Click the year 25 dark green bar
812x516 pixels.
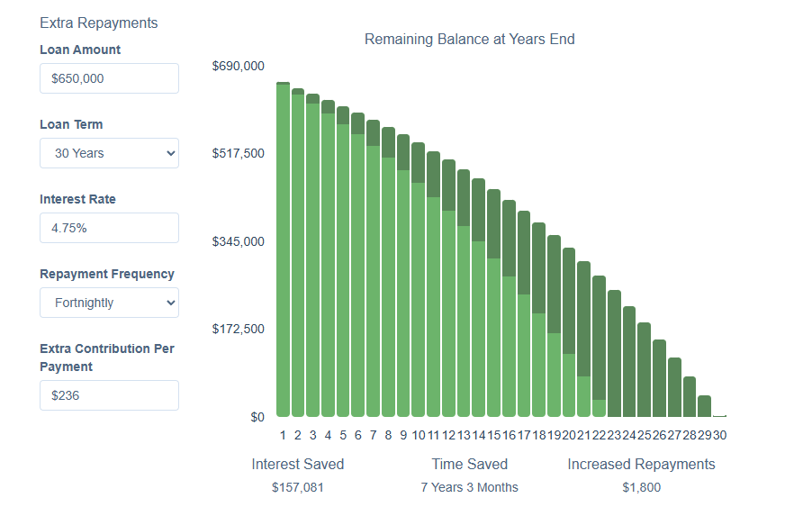[x=645, y=369]
